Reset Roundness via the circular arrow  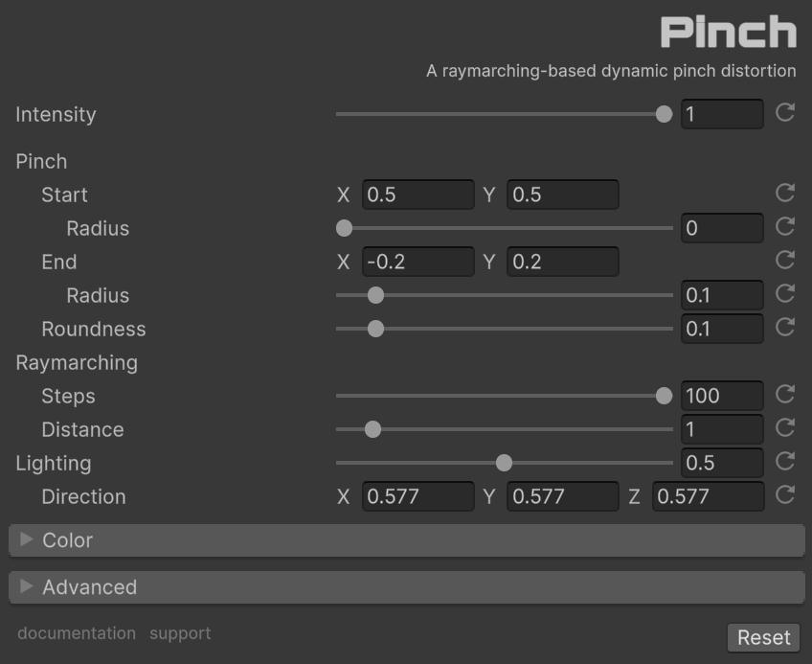click(x=785, y=328)
